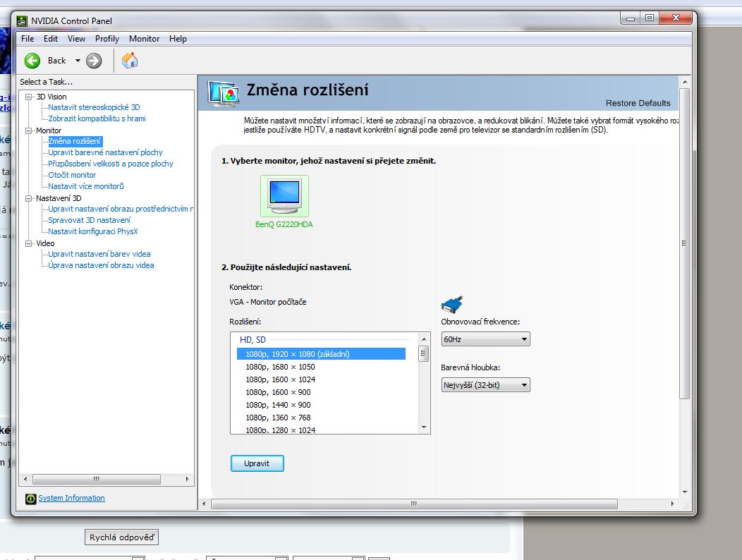
Task: Select Změna rozlišení in task tree
Action: coord(74,141)
